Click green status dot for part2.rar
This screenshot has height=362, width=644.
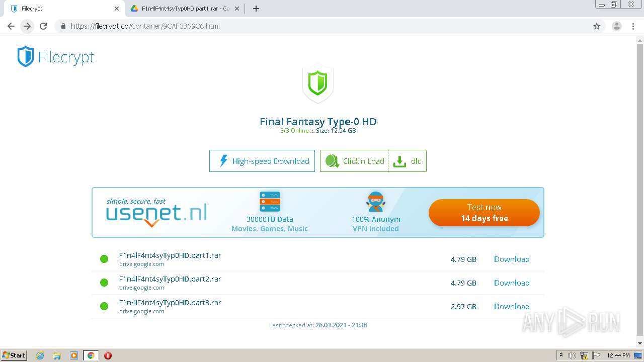click(x=104, y=283)
